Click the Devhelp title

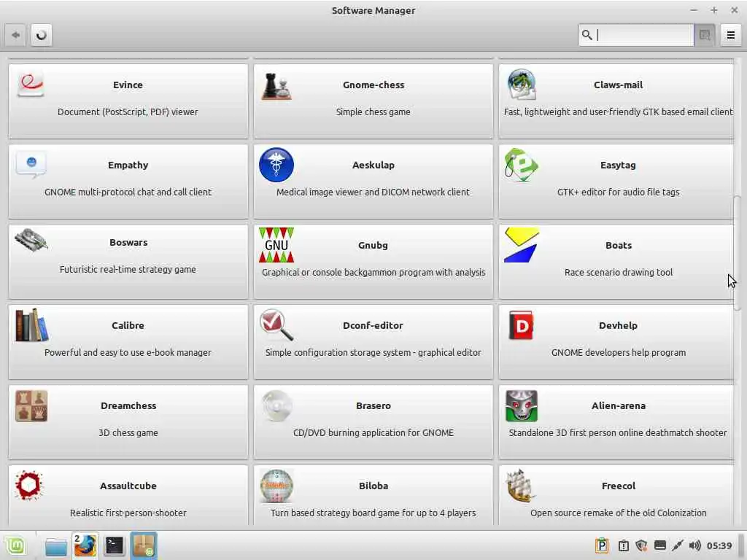(x=618, y=325)
